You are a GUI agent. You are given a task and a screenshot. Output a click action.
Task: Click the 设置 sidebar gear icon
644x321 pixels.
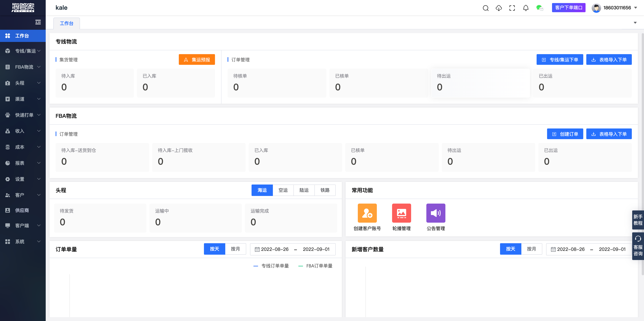click(x=8, y=179)
